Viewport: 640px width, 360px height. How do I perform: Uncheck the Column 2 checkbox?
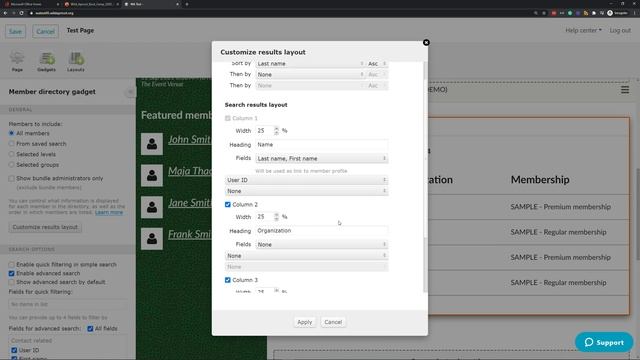[228, 204]
